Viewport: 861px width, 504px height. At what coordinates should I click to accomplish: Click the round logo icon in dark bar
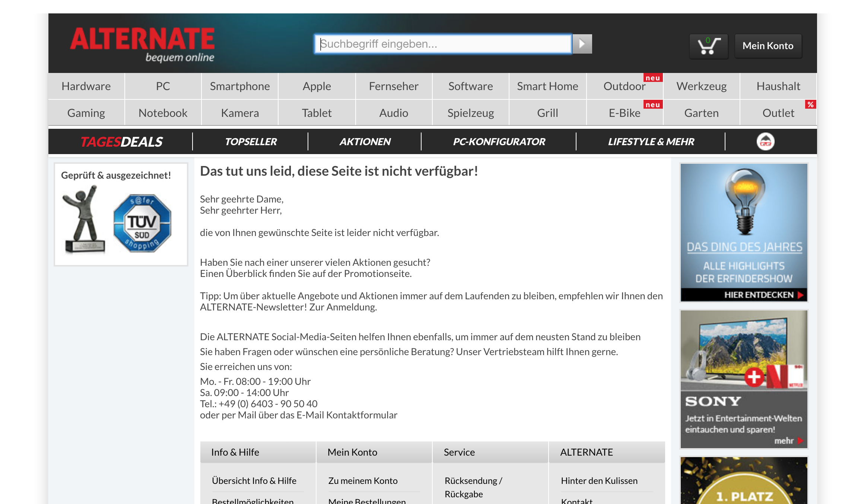(765, 142)
